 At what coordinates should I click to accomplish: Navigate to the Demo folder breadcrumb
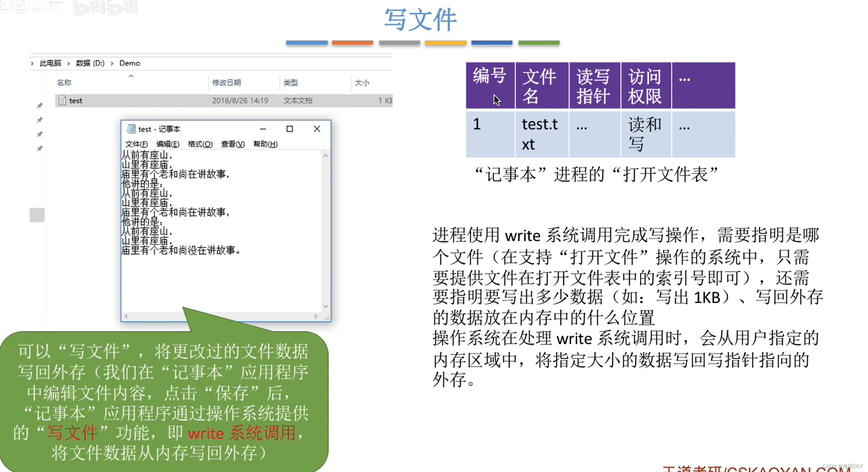pyautogui.click(x=129, y=63)
